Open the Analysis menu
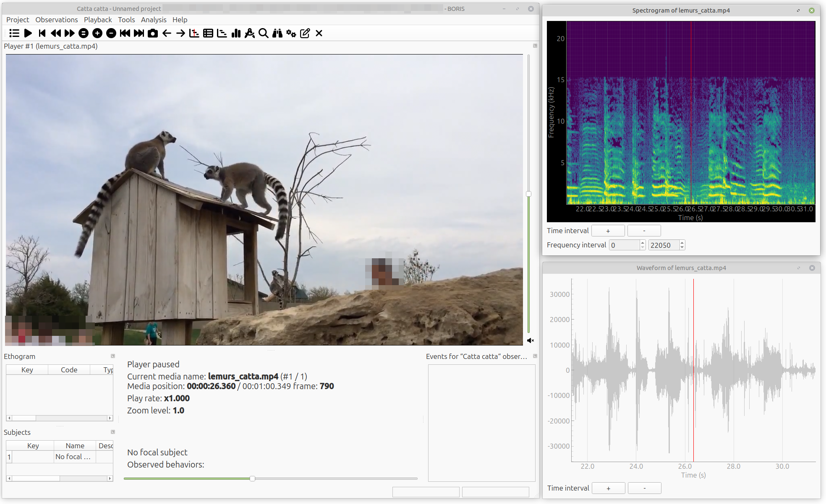The width and height of the screenshot is (826, 504). pyautogui.click(x=153, y=20)
